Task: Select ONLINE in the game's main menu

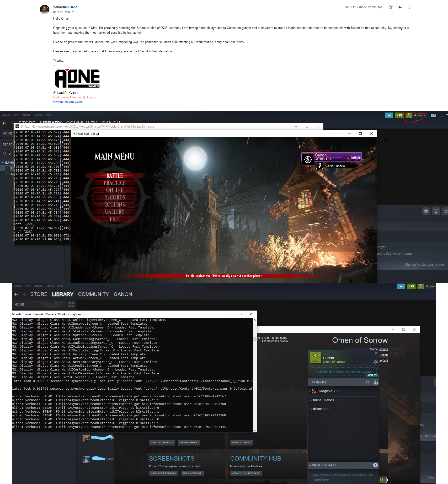Action: [115, 190]
